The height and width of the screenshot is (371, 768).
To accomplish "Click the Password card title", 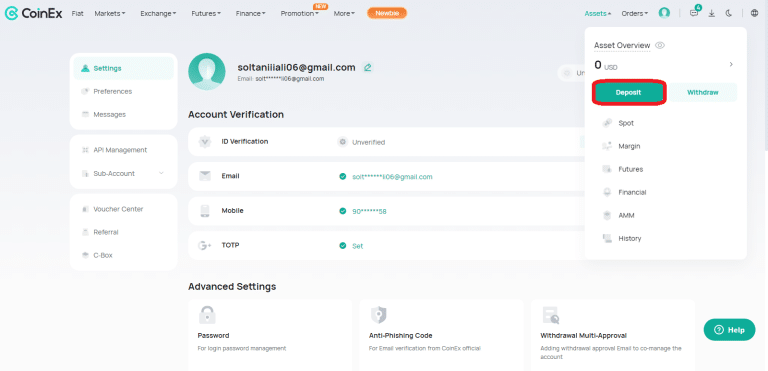I will click(x=213, y=336).
